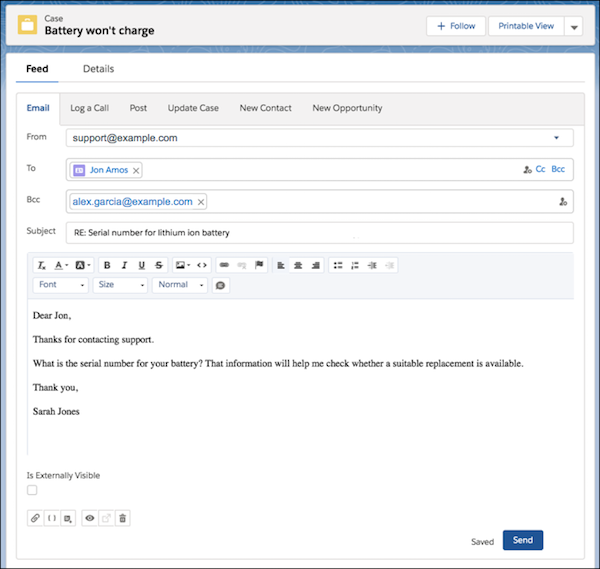Remove Jon Amos from the To field
Image resolution: width=600 pixels, height=569 pixels.
[136, 170]
